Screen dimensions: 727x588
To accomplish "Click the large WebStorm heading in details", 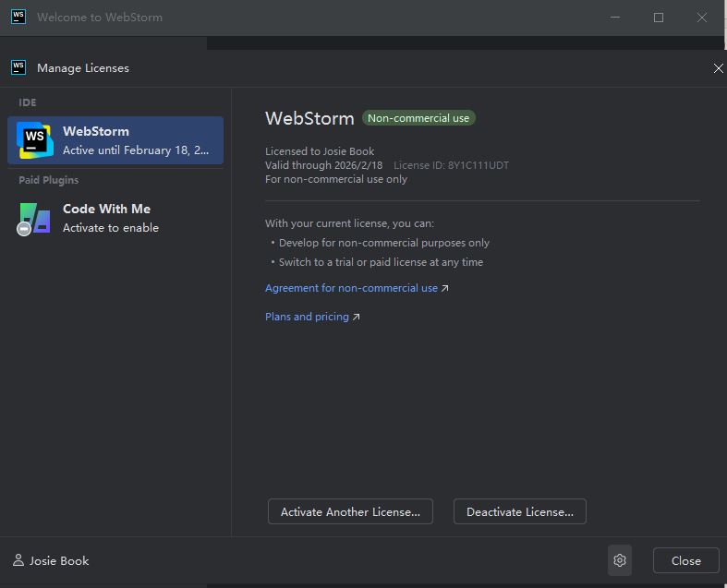I will pyautogui.click(x=309, y=119).
